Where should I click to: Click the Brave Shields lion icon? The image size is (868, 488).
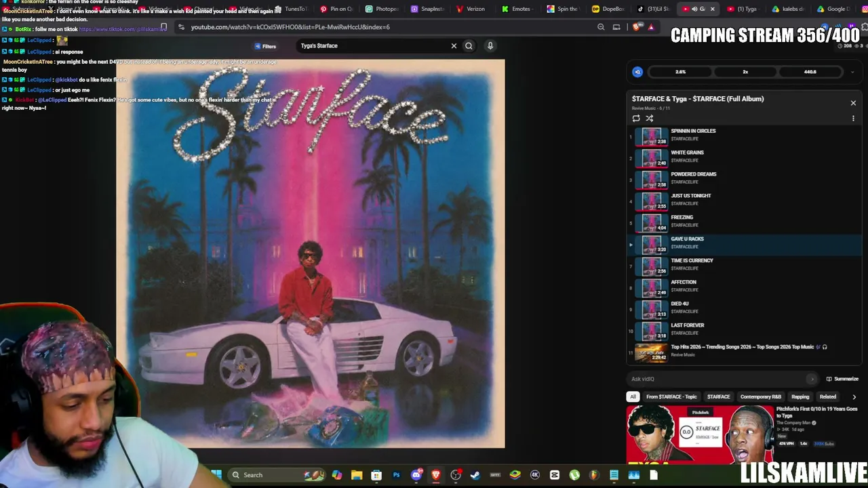pos(636,27)
